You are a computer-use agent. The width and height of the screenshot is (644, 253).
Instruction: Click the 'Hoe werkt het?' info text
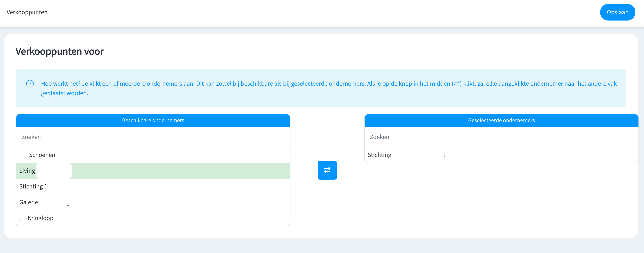(x=61, y=84)
